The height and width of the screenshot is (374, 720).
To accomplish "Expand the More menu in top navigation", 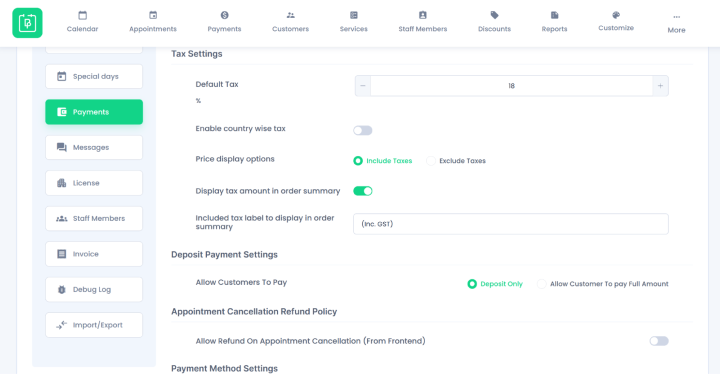I will tap(676, 23).
